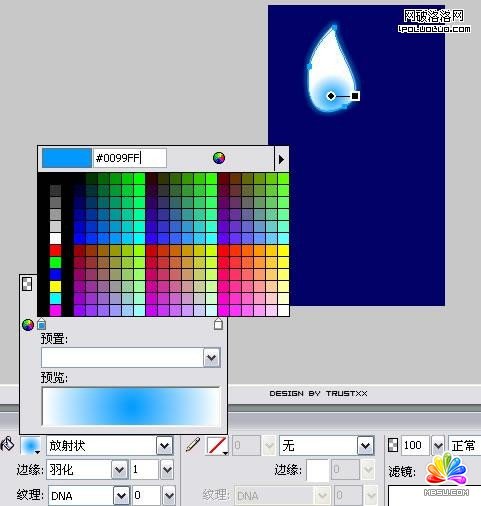
Task: Click the checkerboard opacity icon in gradient popup
Action: coord(27,284)
